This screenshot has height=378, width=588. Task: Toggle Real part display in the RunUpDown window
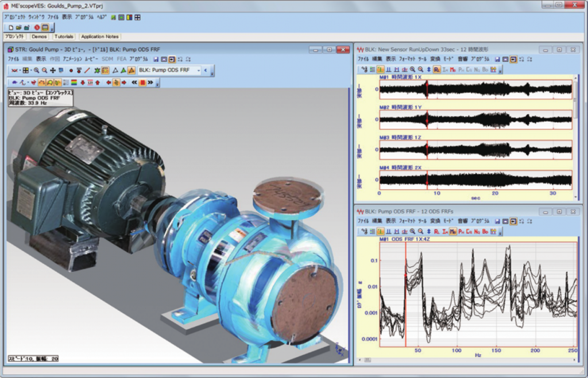(437, 69)
